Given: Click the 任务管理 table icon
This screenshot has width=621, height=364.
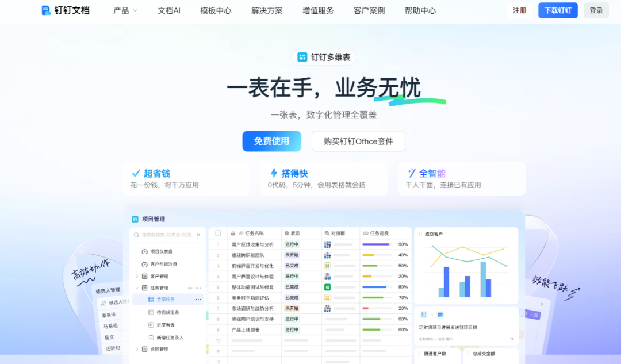Looking at the screenshot, I should (144, 288).
